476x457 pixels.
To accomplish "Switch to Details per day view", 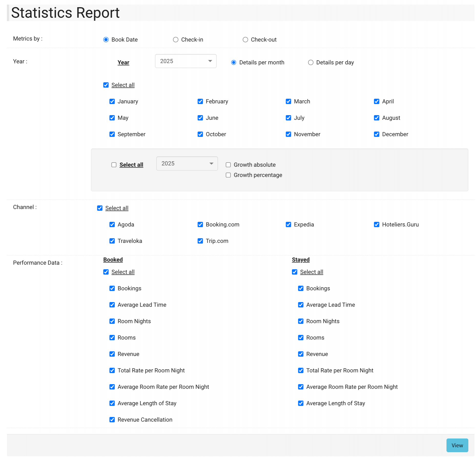I will (x=311, y=63).
